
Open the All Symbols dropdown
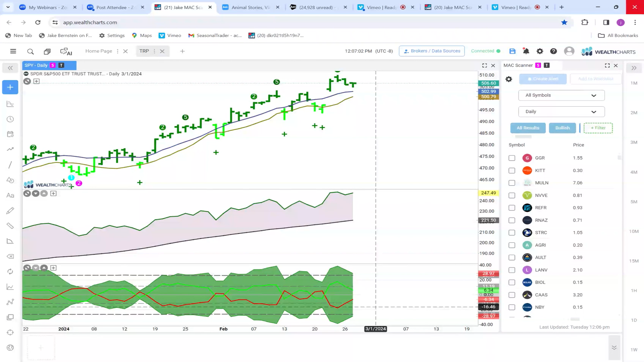561,95
